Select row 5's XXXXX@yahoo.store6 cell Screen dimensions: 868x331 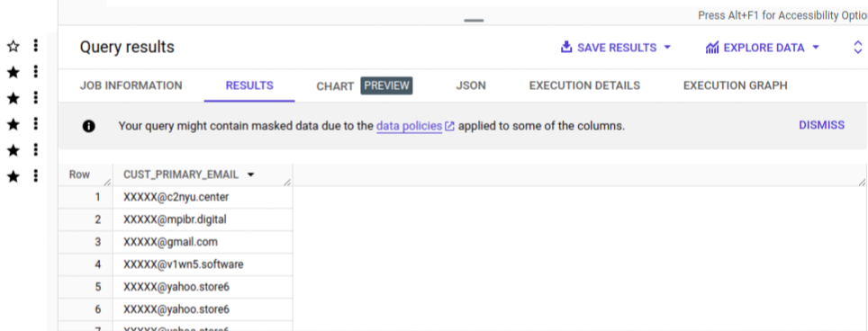tap(203, 287)
